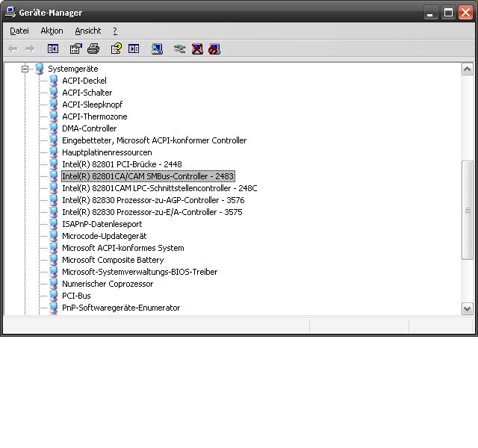Click the icon beside Numerischer Coprozessor

click(x=54, y=284)
